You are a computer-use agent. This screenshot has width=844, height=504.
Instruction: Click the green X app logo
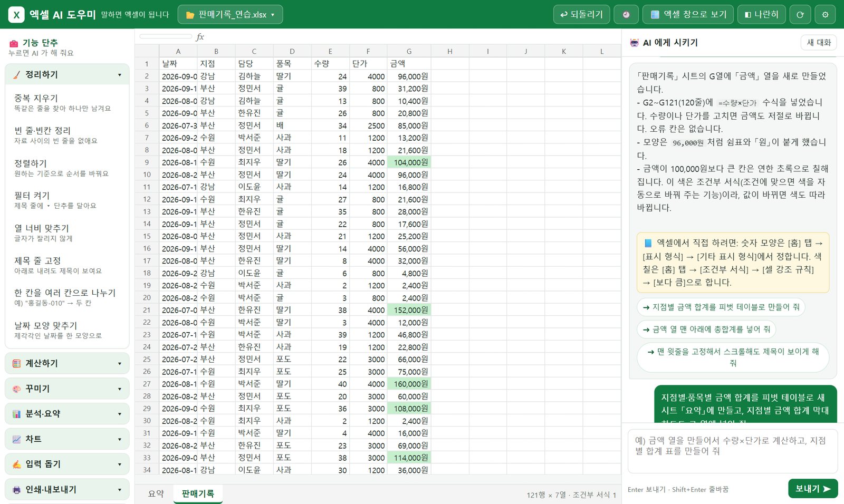(16, 14)
